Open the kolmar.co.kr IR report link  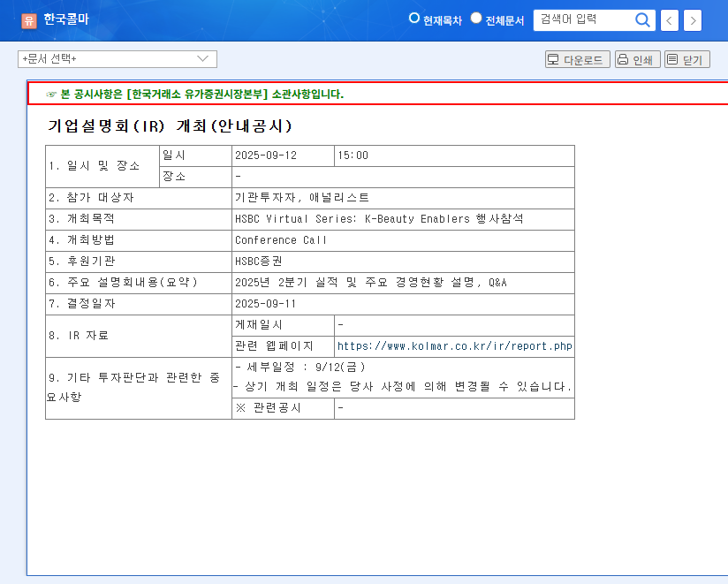pos(453,346)
